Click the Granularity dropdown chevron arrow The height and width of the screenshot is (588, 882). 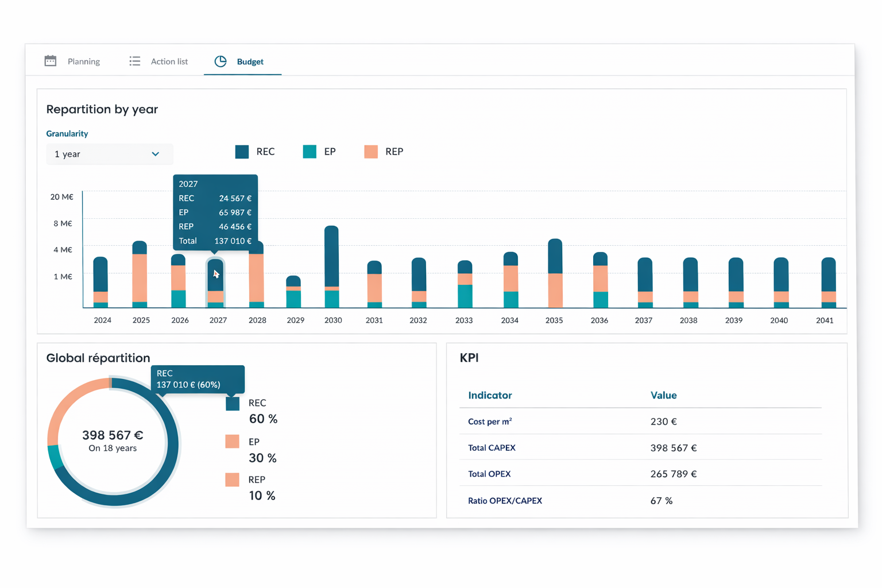pos(155,154)
